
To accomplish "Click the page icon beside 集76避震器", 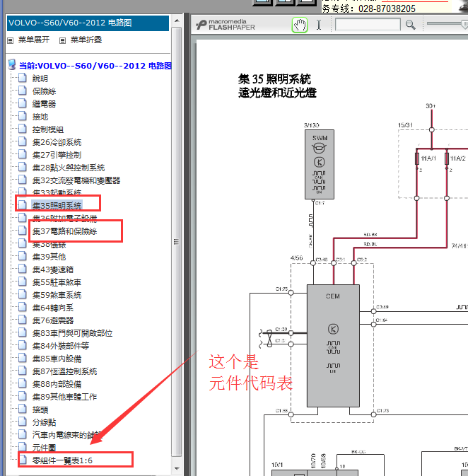I will [x=22, y=320].
